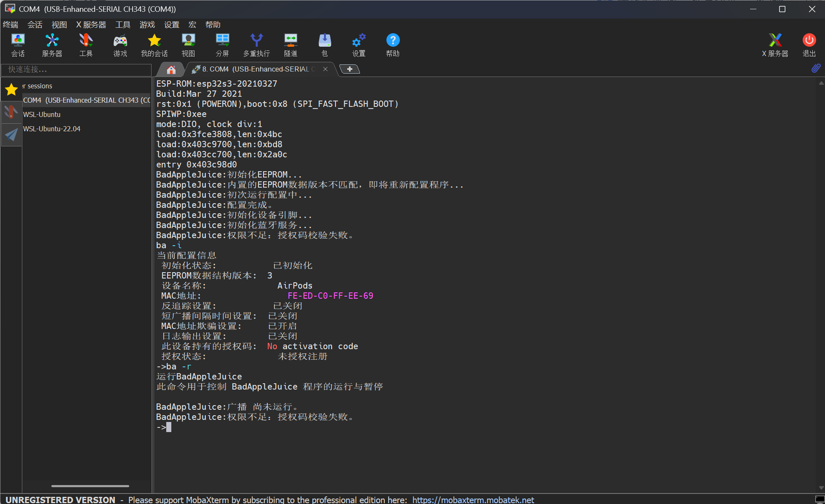Viewport: 825px width, 504px height.
Task: Open the WSL-Ubuntu-22.04 session
Action: (x=52, y=129)
